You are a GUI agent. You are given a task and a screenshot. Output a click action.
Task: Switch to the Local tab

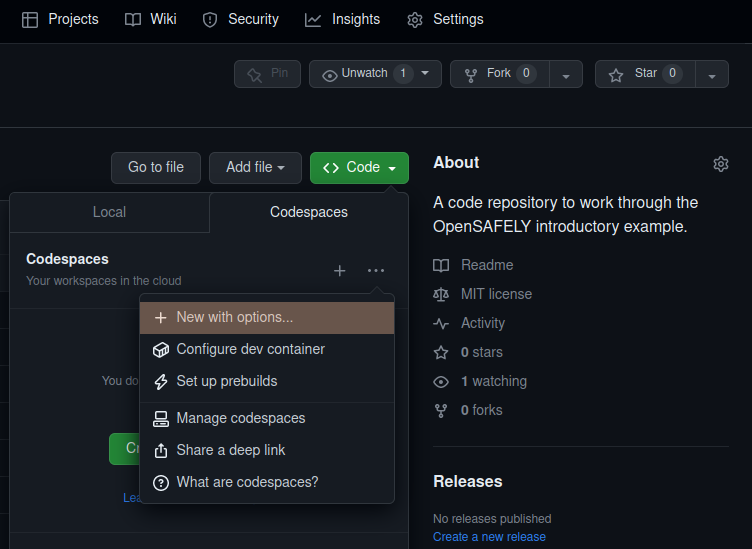pyautogui.click(x=109, y=212)
